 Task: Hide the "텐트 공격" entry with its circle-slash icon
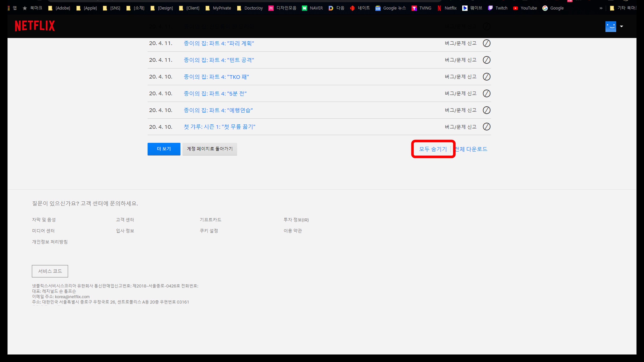[486, 60]
